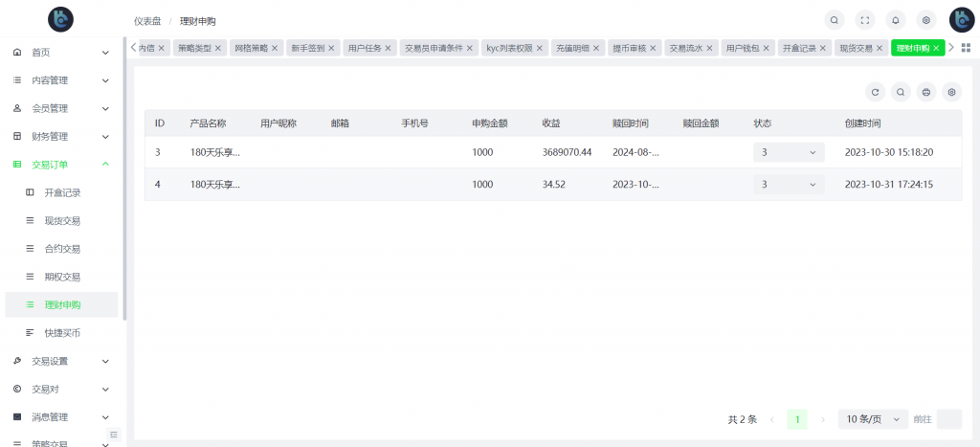Close the 提币审核 tab
Viewport: 980px width, 447px height.
[653, 48]
